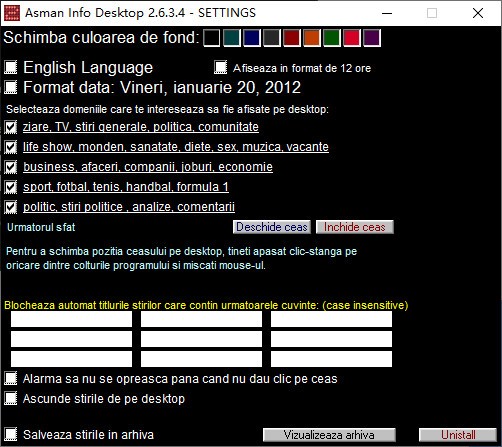The image size is (502, 447).
Task: Pick the orange background color swatch
Action: [311, 38]
